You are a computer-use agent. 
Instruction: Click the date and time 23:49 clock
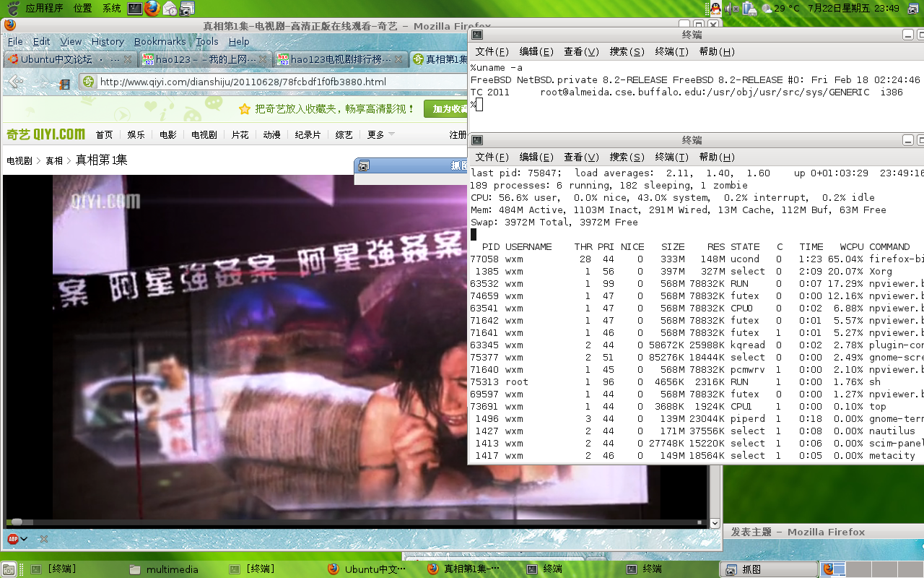(x=853, y=9)
